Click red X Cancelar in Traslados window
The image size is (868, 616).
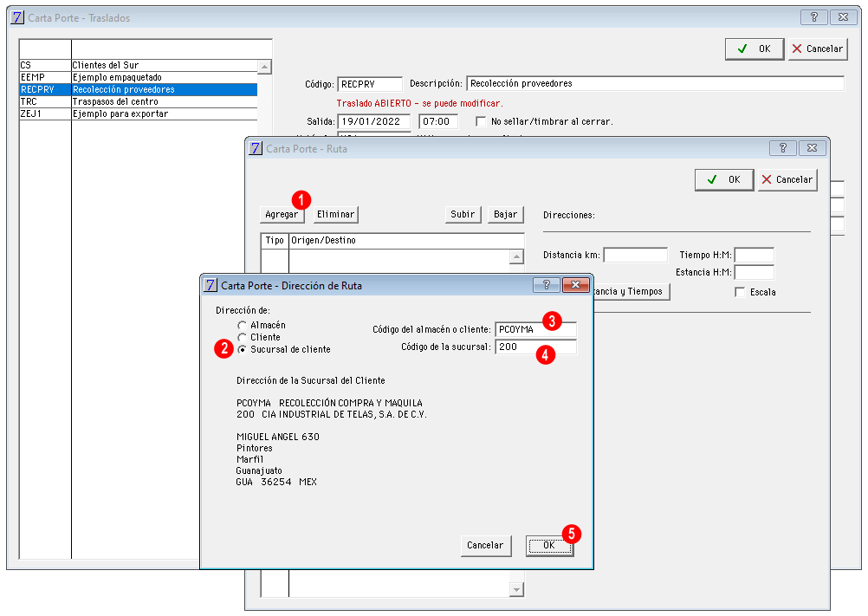pyautogui.click(x=818, y=49)
